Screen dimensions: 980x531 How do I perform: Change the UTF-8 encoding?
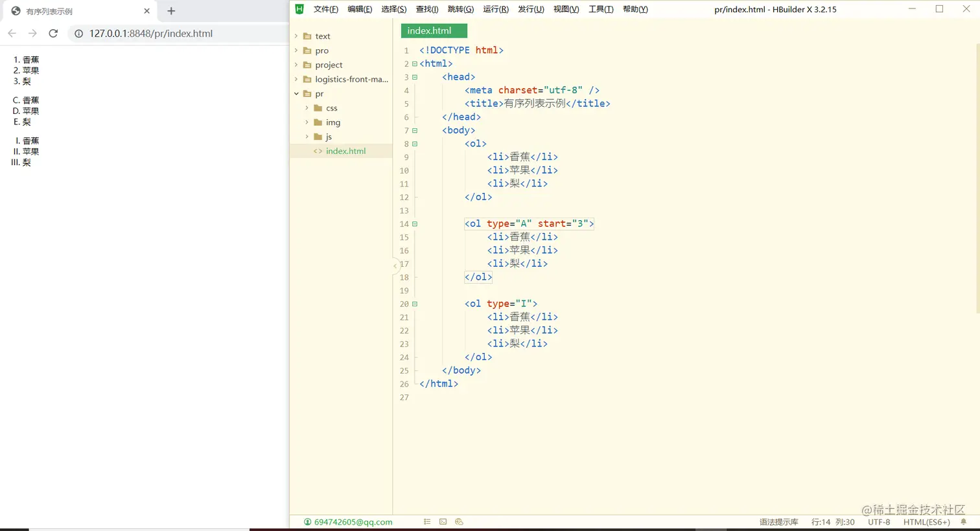(879, 522)
